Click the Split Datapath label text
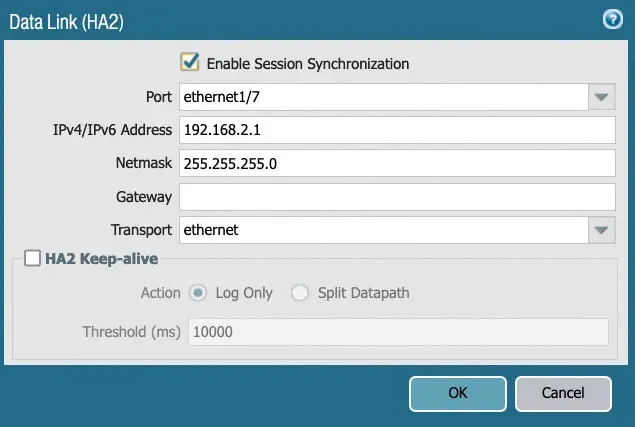Screen dimensions: 635x427 pos(363,293)
